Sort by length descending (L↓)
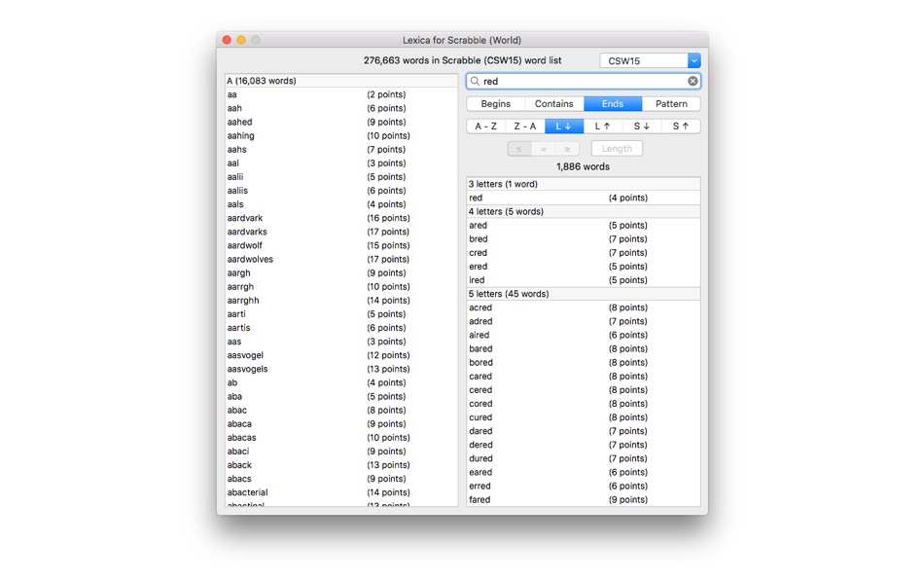 564,126
